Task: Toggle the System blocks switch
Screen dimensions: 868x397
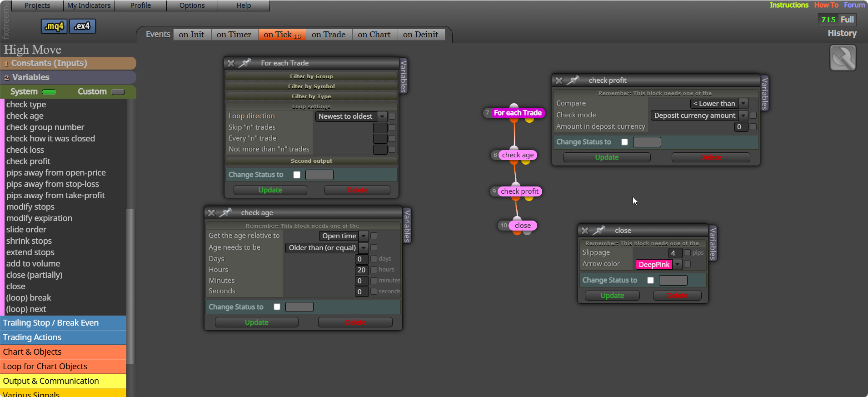Action: (x=49, y=92)
